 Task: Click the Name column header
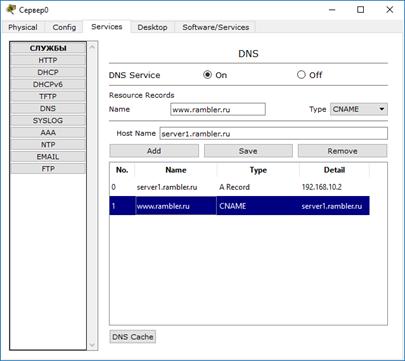coord(176,170)
